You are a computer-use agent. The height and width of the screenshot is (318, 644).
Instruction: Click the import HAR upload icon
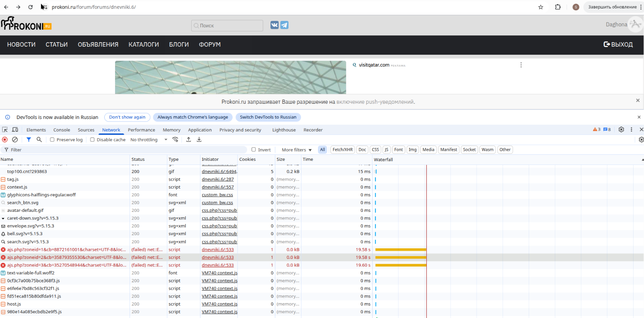coord(188,140)
